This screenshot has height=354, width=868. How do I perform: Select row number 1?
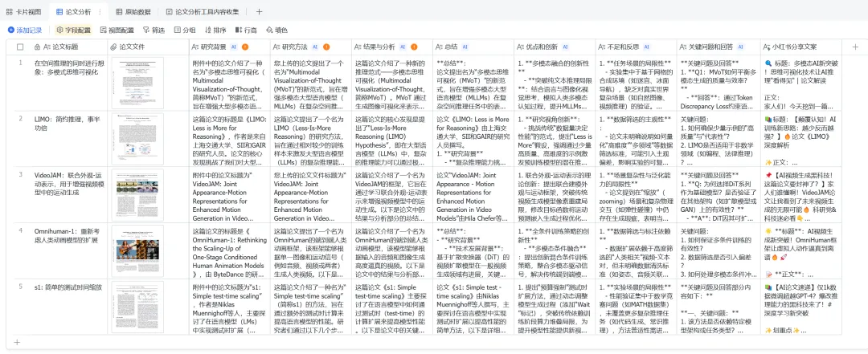(20, 63)
